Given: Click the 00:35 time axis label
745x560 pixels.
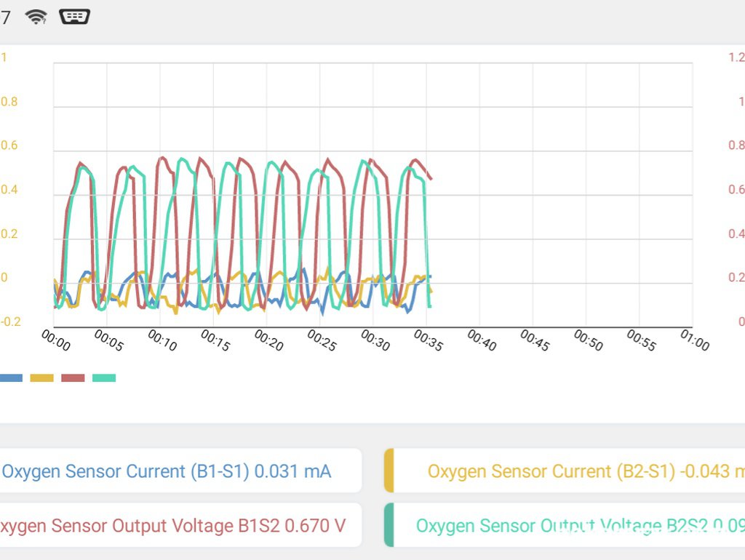Looking at the screenshot, I should (x=428, y=340).
